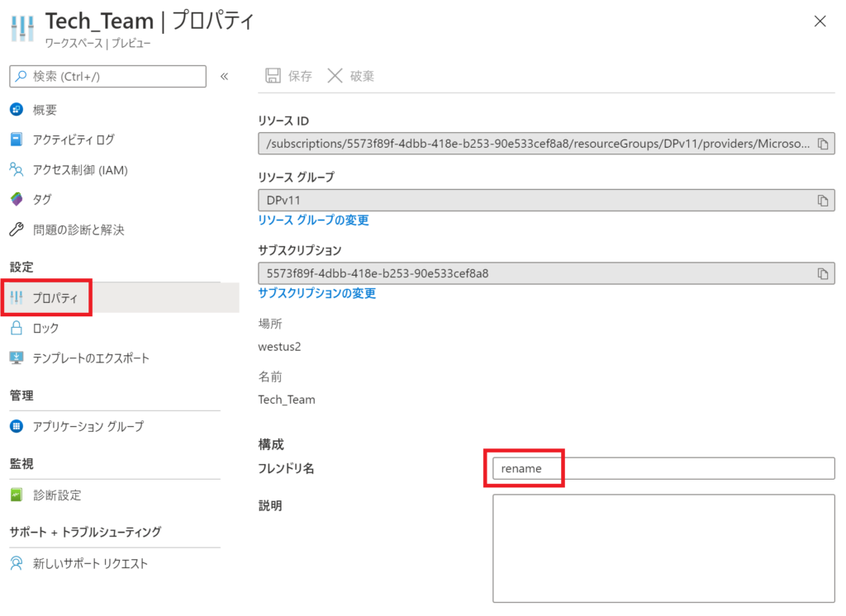Click the サブスクリプション ID read-only field
This screenshot has height=616, width=846.
click(547, 274)
